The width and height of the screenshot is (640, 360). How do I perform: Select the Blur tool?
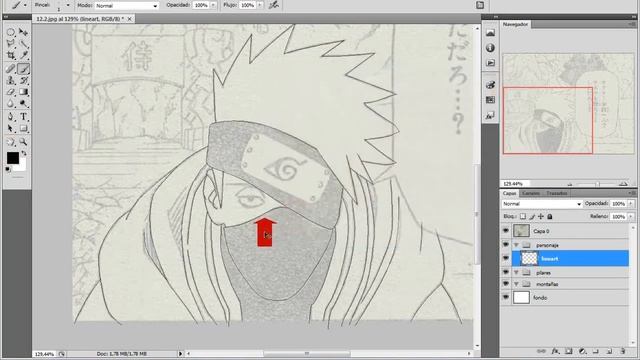point(11,104)
